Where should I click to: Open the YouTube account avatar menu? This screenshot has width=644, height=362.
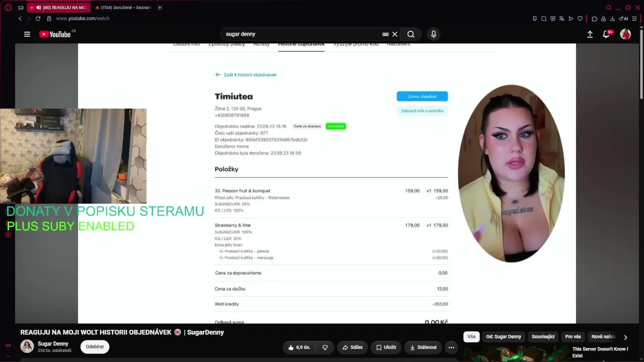(625, 34)
